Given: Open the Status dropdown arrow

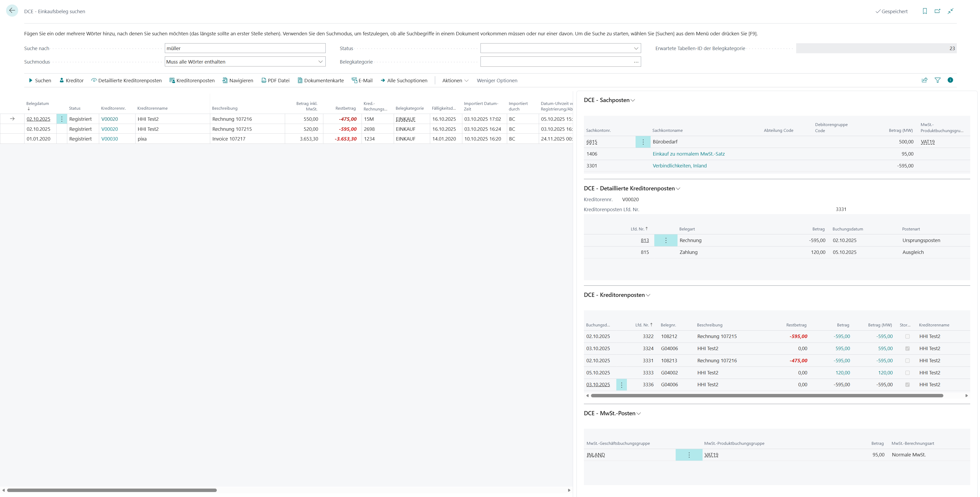Looking at the screenshot, I should [x=636, y=48].
